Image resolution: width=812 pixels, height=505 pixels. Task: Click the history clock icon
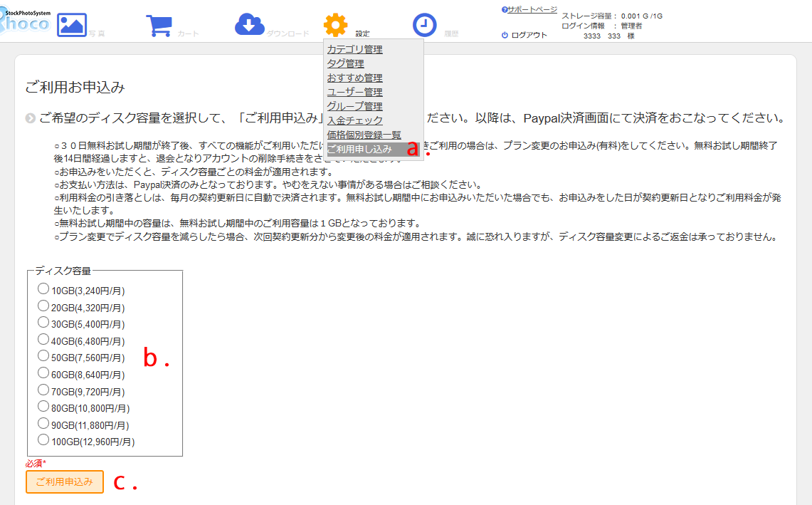pos(424,25)
